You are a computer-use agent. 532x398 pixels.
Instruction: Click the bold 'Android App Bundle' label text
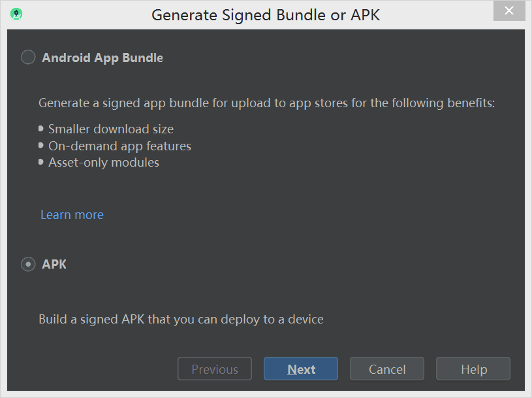pyautogui.click(x=102, y=58)
